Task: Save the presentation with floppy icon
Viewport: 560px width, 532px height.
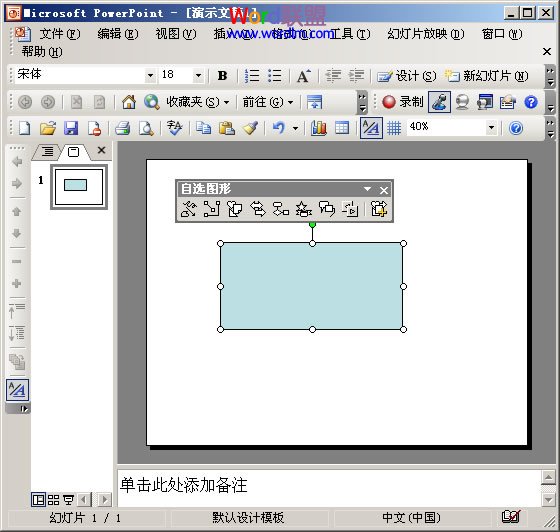Action: (x=71, y=128)
